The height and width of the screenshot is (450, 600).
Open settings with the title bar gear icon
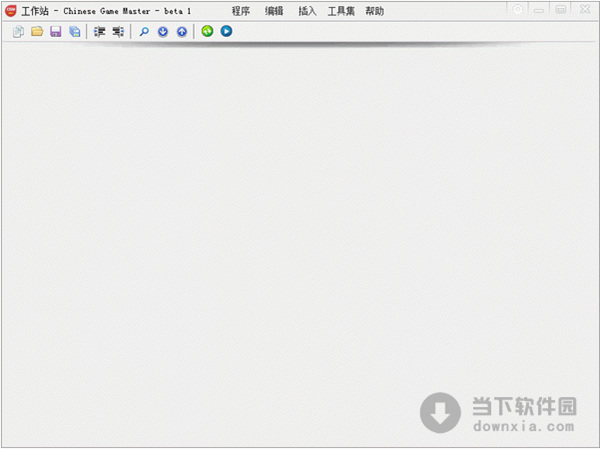click(517, 9)
